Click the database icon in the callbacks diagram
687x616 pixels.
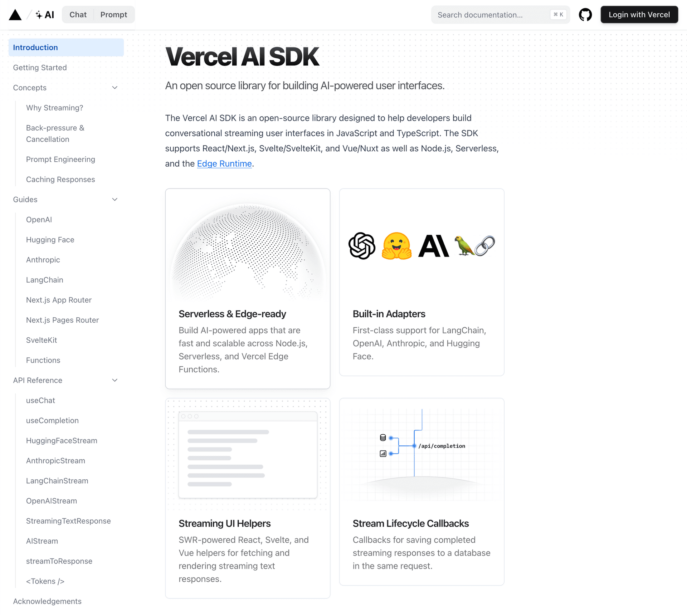coord(383,437)
